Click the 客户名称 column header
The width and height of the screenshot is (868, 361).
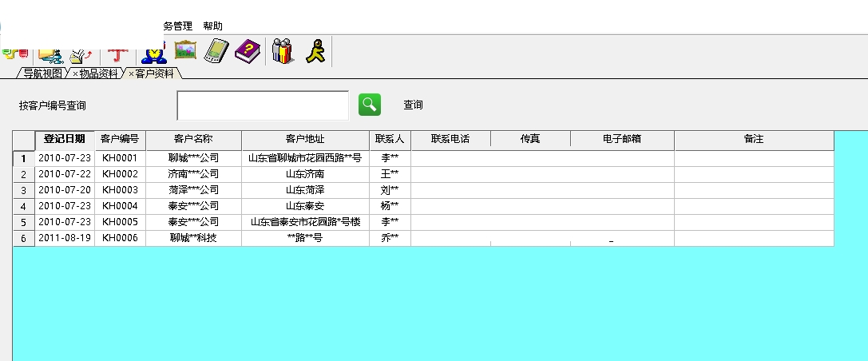coord(193,139)
